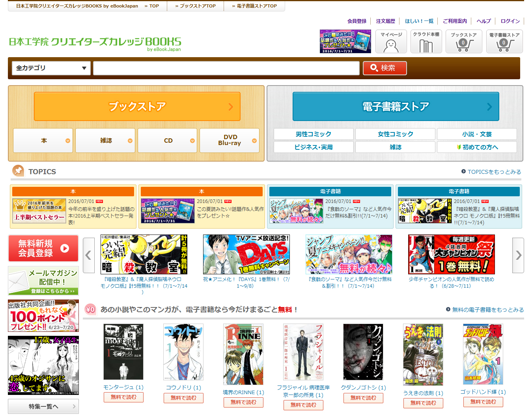Click the TOPICS section icon
Screen dimensions: 532x417
pos(18,171)
